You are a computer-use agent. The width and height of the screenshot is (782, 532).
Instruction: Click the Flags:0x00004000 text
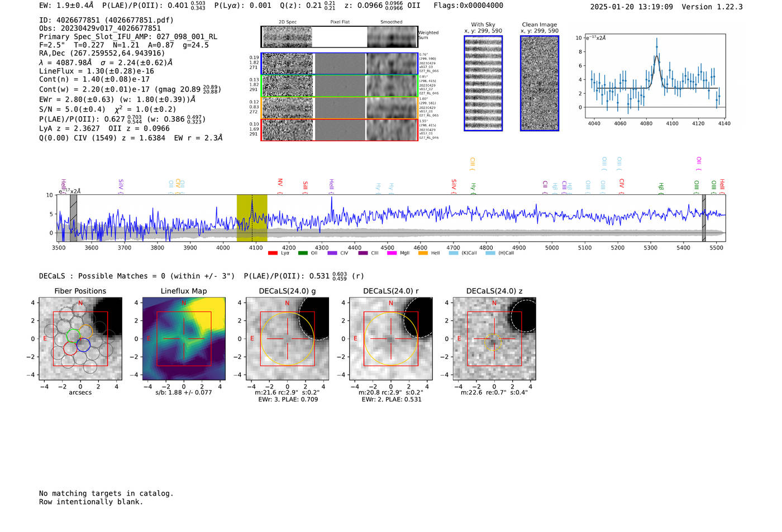click(x=468, y=6)
